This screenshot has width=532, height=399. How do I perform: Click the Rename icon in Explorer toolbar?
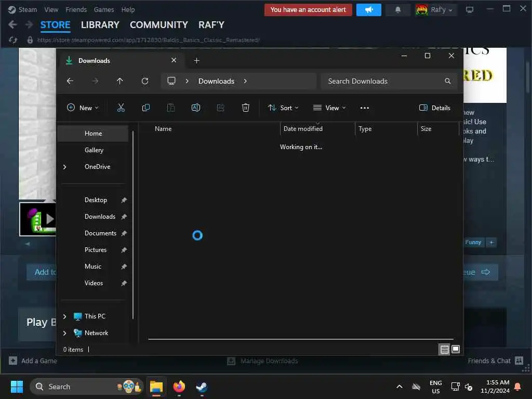(x=196, y=108)
